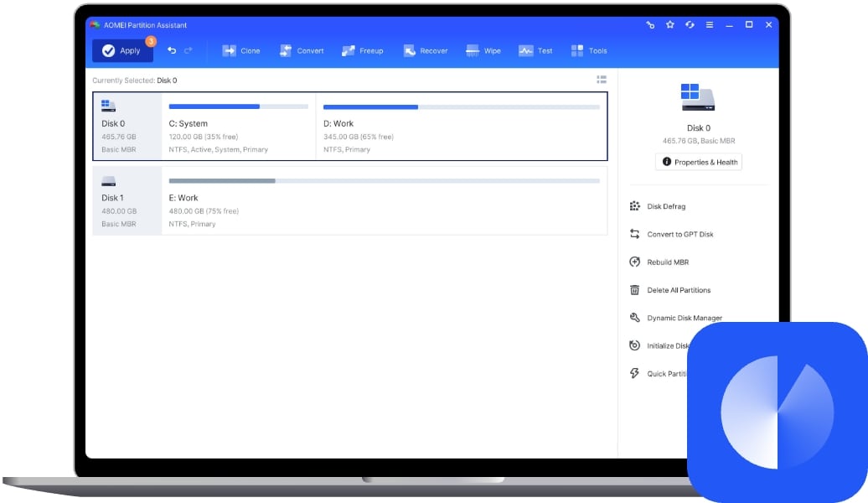Open the Convert menu
The width and height of the screenshot is (868, 503).
[302, 50]
